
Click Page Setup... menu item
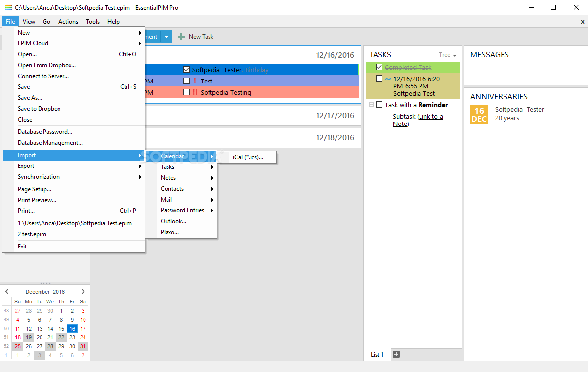coord(74,189)
